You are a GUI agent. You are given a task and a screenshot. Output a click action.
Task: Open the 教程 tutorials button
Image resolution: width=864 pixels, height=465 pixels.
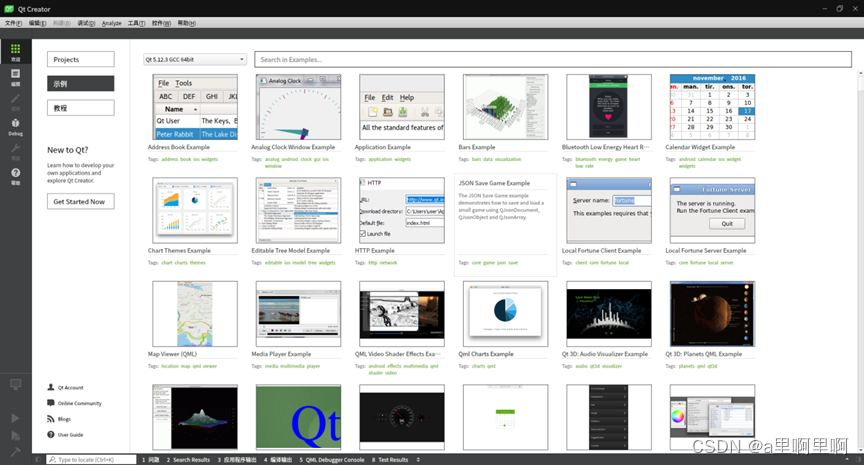pos(80,108)
